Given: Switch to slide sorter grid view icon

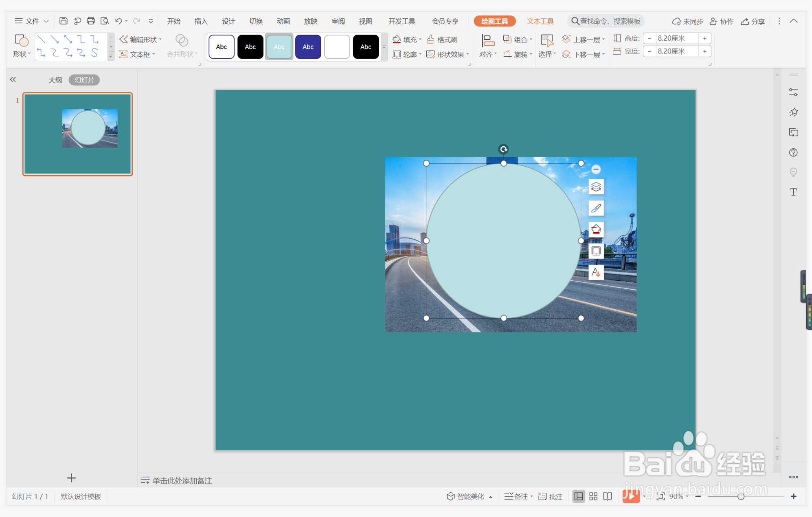Looking at the screenshot, I should coord(593,496).
